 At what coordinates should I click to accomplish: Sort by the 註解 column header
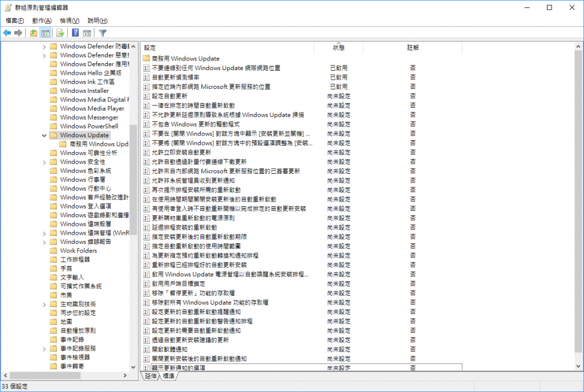click(x=413, y=48)
